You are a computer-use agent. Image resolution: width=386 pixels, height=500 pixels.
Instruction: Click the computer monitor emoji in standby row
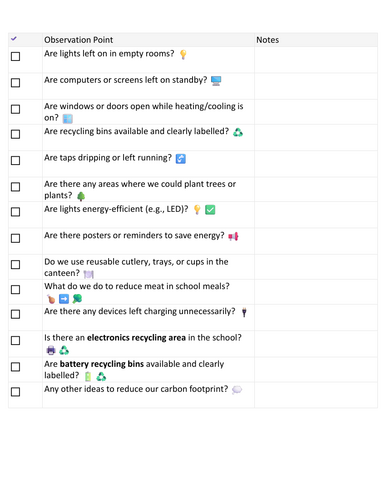pyautogui.click(x=216, y=81)
